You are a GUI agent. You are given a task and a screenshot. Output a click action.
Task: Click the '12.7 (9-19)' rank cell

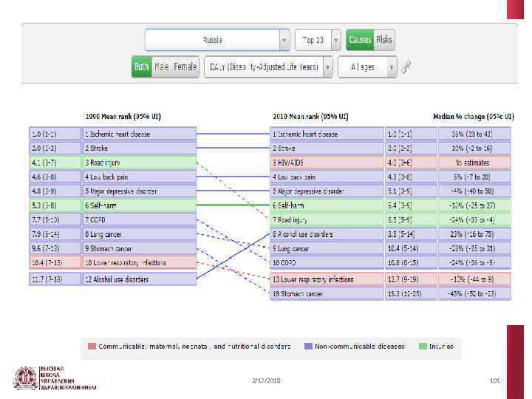coord(412,279)
